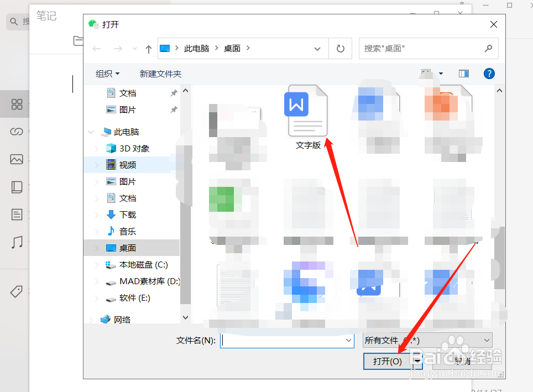Viewport: 533px width, 392px height.
Task: Click 桌面 in the breadcrumb path
Action: tap(233, 48)
